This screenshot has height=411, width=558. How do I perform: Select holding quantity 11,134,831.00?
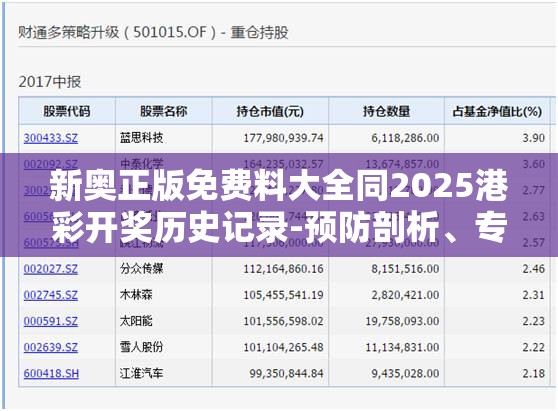402,347
